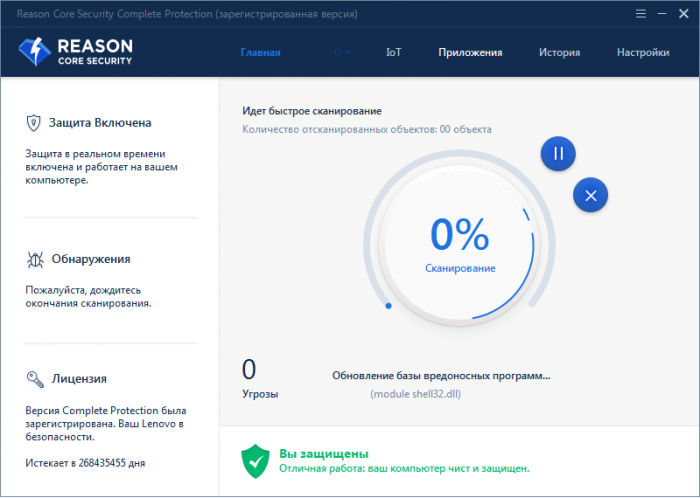Image resolution: width=700 pixels, height=498 pixels.
Task: Click the Сканирование label inside progress circle
Action: pos(460,268)
